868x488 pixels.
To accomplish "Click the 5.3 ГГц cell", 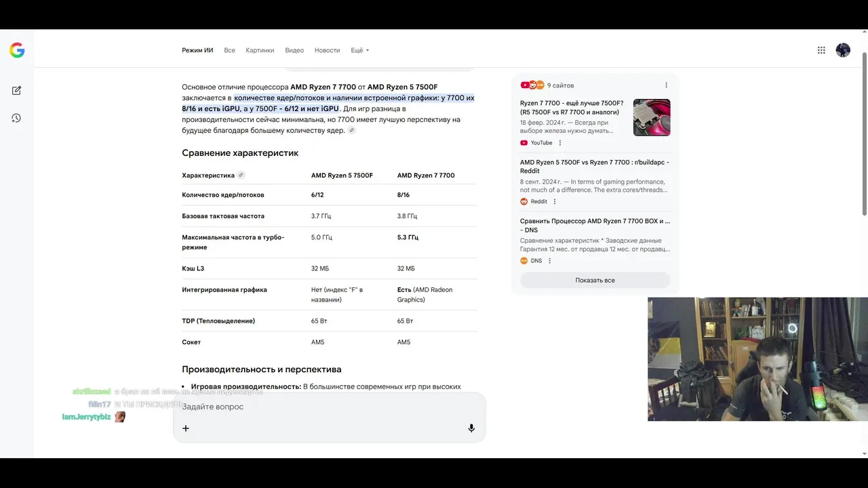I will (408, 238).
